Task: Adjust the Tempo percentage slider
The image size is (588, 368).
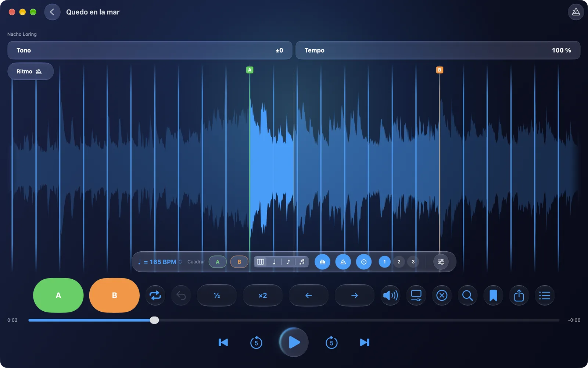Action: [x=438, y=50]
